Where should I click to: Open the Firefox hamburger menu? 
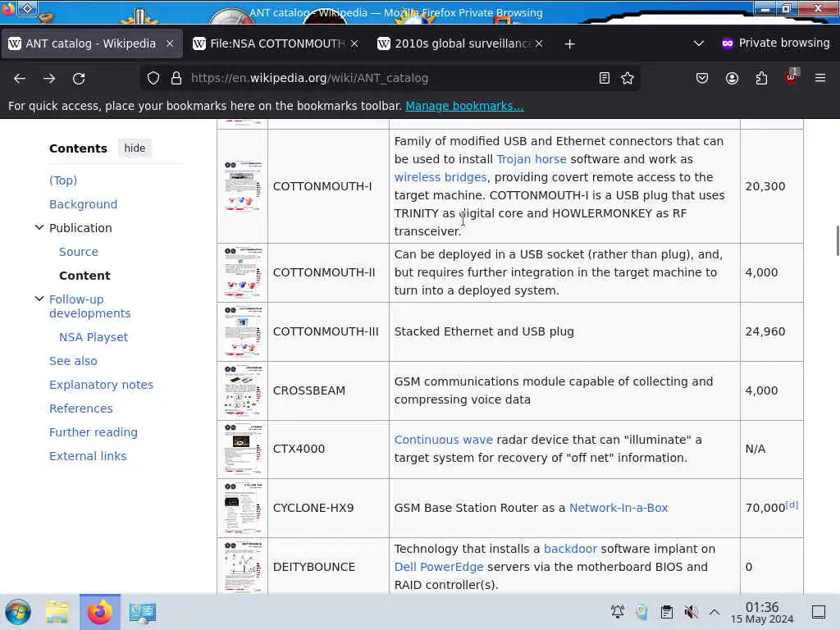point(820,78)
